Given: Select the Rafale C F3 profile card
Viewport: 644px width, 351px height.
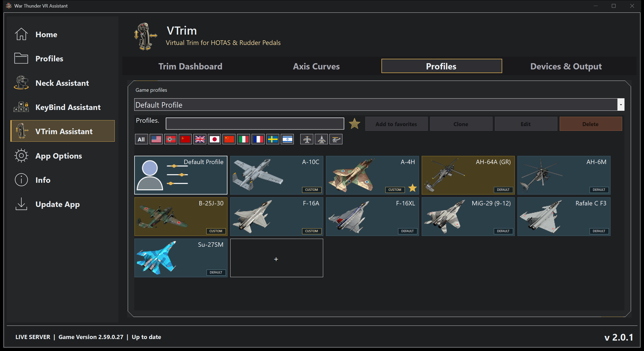Looking at the screenshot, I should coord(564,216).
